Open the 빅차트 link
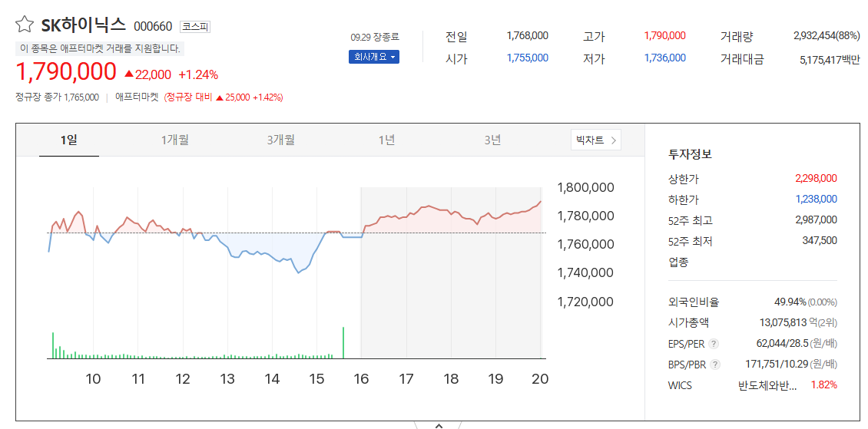The height and width of the screenshot is (429, 868). pos(595,140)
